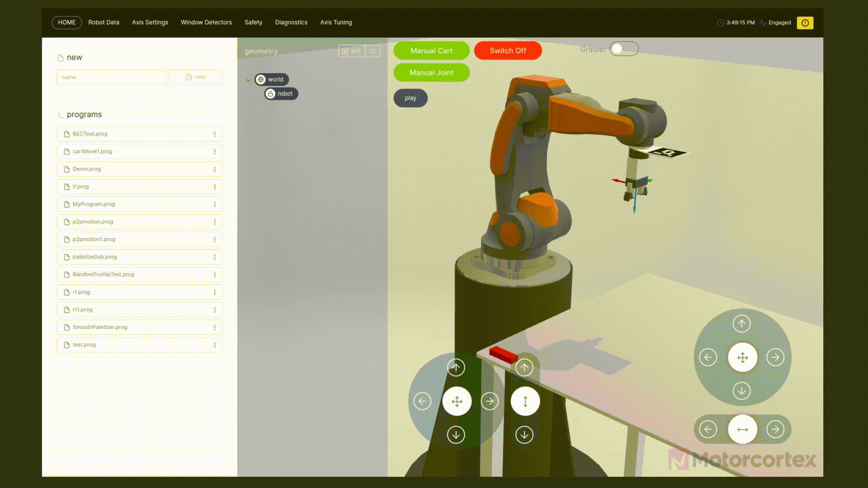
Task: Expand the programs list section
Action: [59, 114]
